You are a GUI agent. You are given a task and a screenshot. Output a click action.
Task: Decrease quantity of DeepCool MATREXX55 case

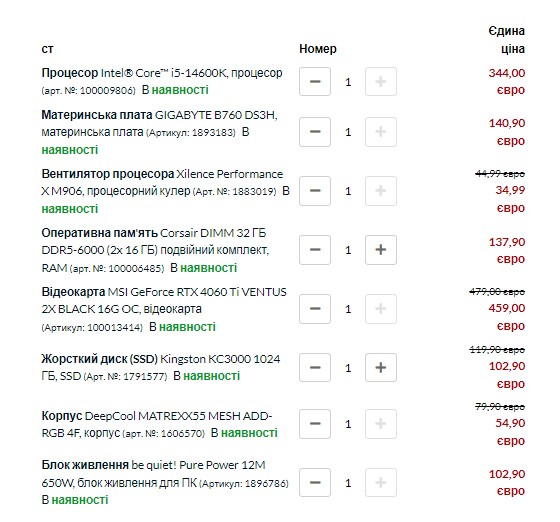coord(315,424)
